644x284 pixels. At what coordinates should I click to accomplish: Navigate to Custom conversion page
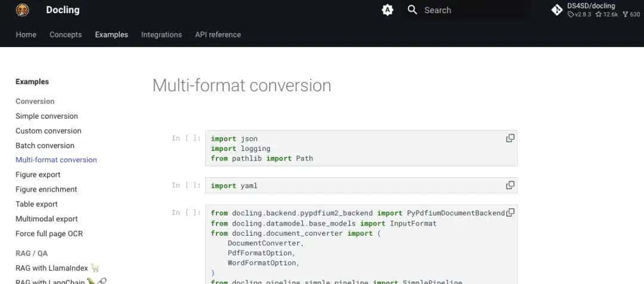coord(48,131)
